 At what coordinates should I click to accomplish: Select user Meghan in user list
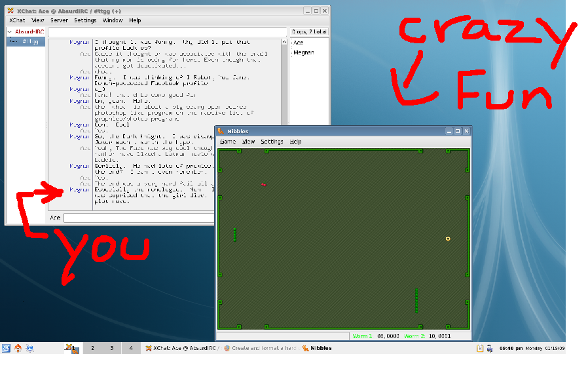coord(303,52)
